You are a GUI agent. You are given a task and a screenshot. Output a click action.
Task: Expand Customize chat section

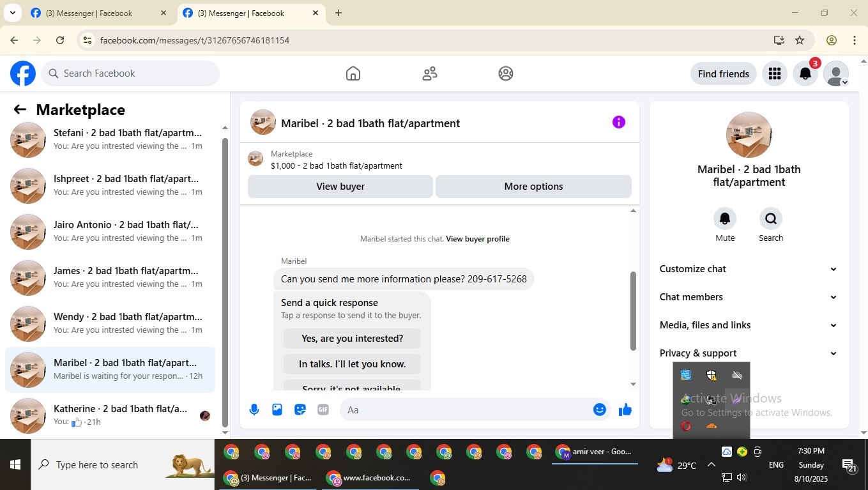(749, 269)
